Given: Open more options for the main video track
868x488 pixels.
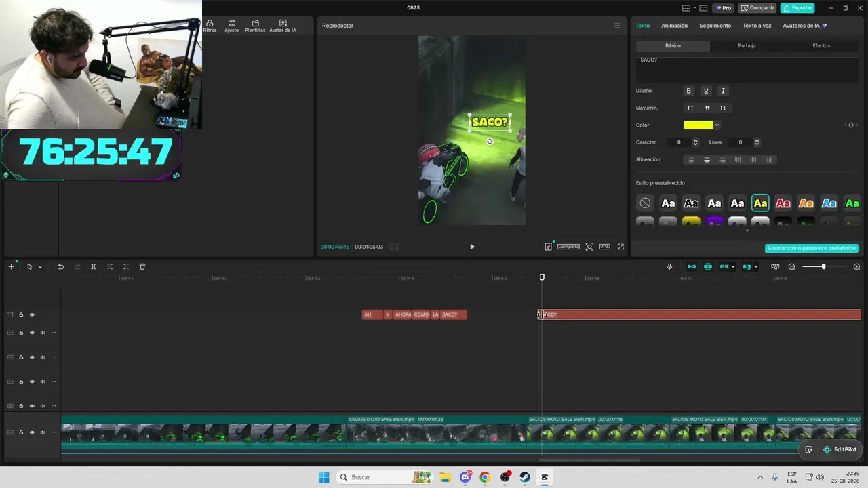Looking at the screenshot, I should (x=54, y=432).
